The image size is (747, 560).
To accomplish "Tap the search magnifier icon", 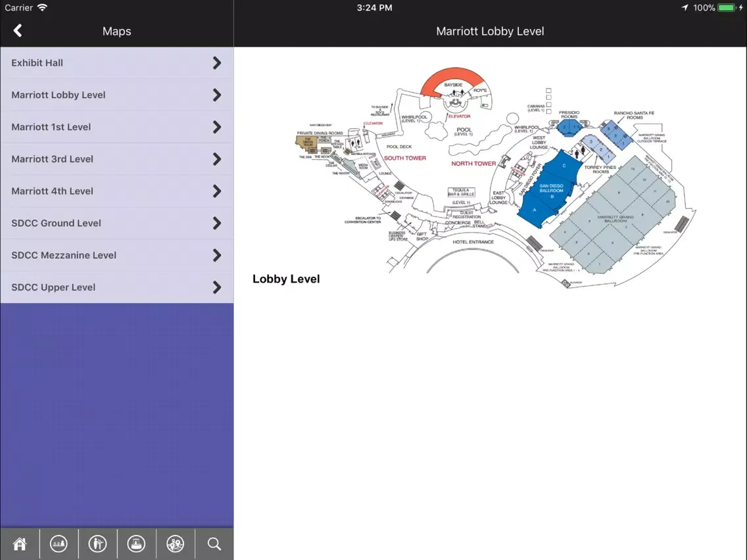I will (x=214, y=544).
